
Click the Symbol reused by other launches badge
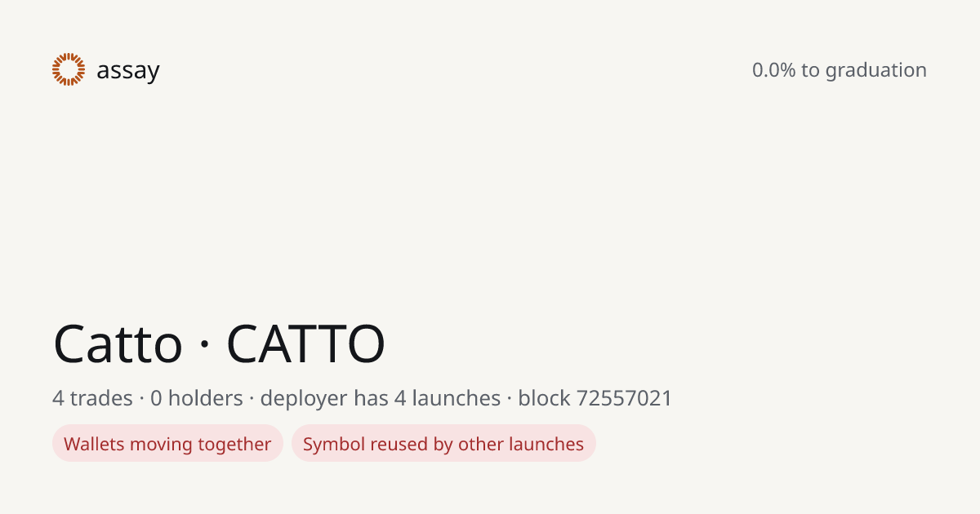[x=443, y=444]
